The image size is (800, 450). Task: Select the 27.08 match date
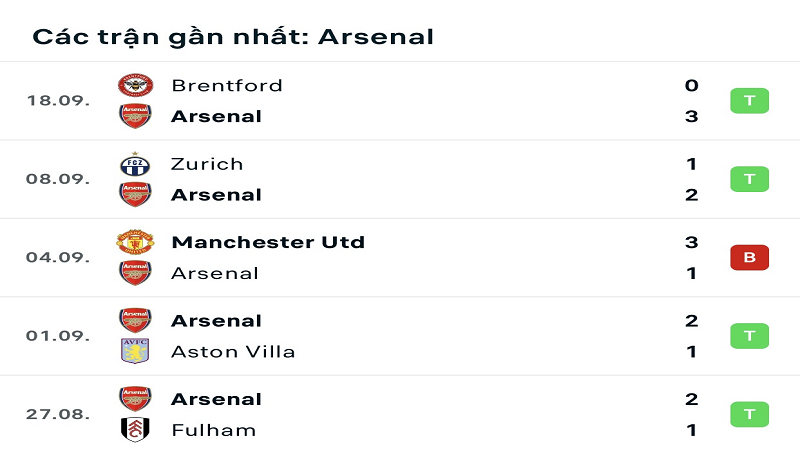(x=58, y=414)
